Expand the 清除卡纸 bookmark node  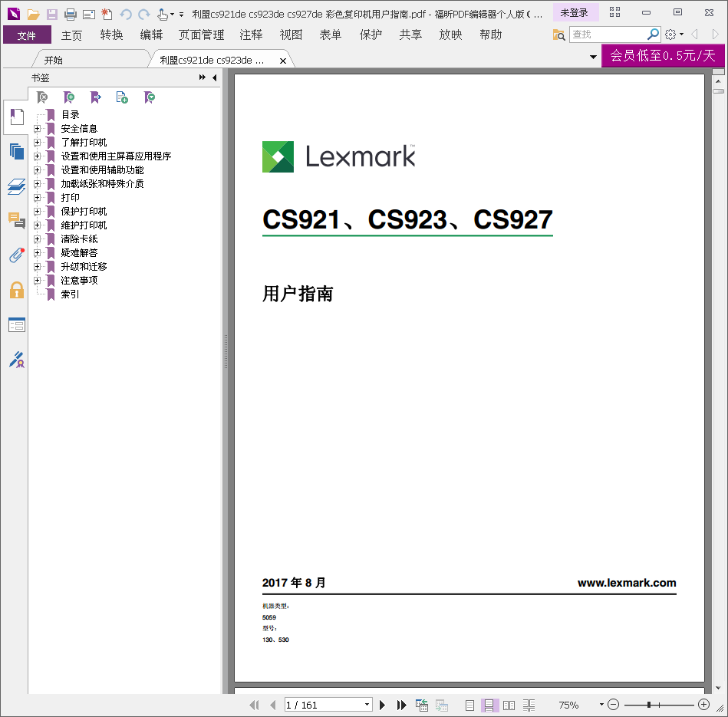tap(37, 239)
